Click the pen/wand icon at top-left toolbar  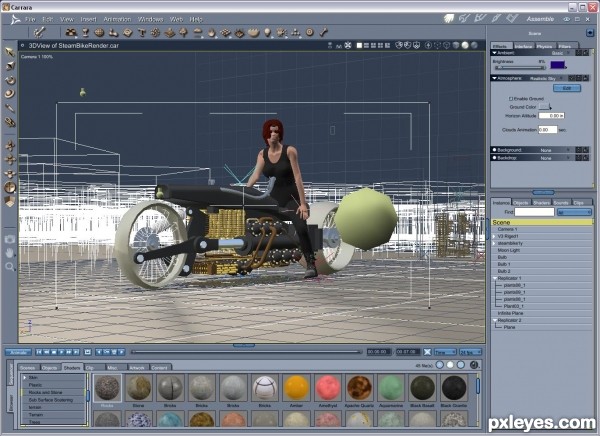[39, 33]
